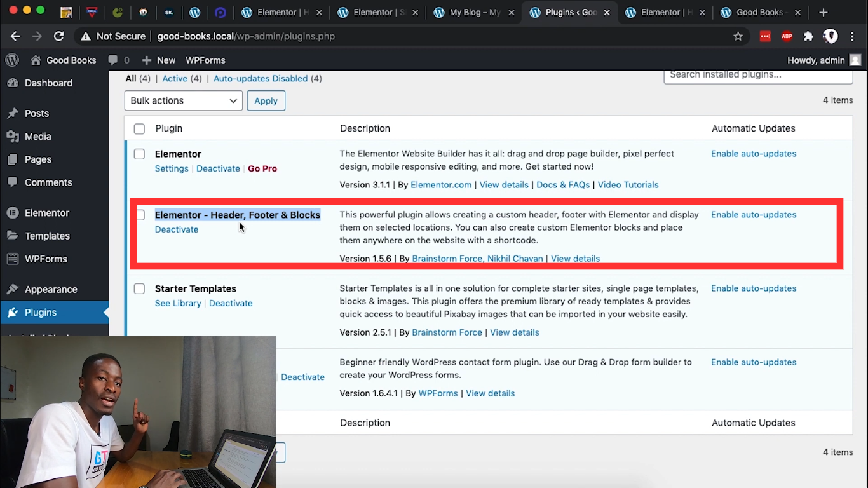The width and height of the screenshot is (868, 488).
Task: Open the Bulk actions dropdown
Action: point(184,100)
